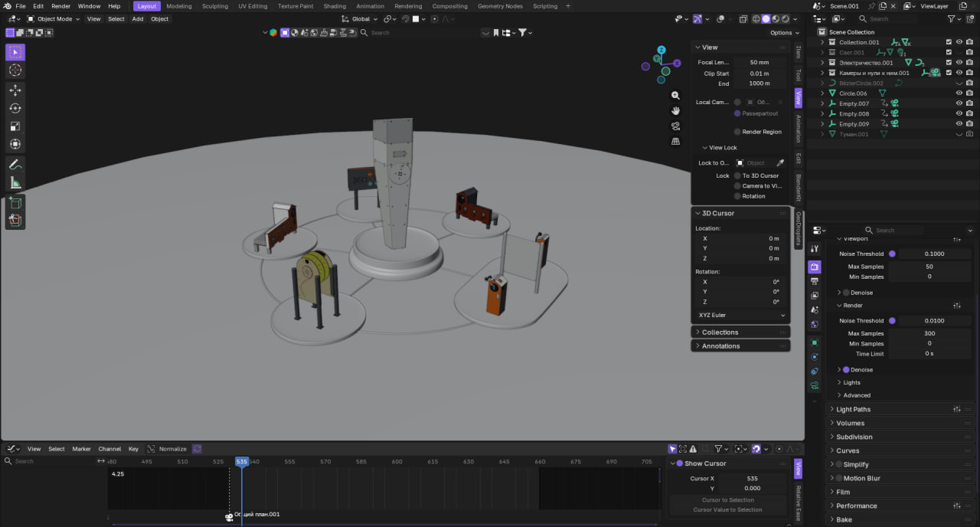
Task: Select the Cursor tool in the viewport toolbar
Action: [15, 70]
